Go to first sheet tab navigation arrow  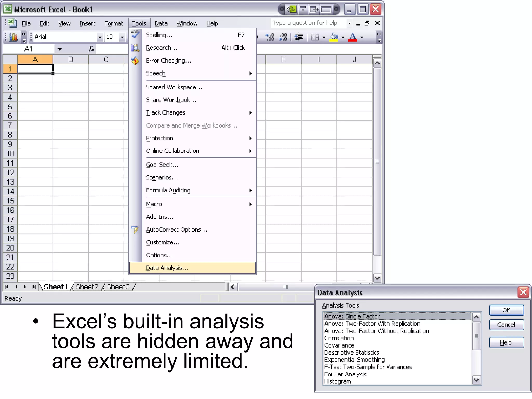click(7, 287)
